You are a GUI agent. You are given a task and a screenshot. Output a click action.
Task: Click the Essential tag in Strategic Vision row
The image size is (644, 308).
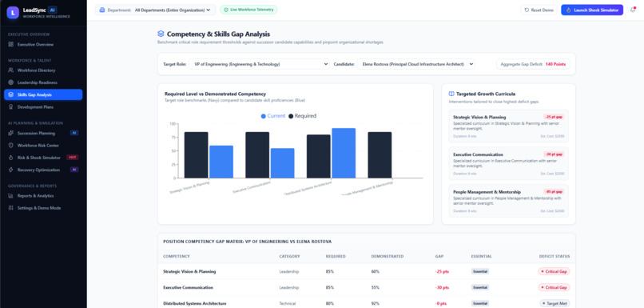pos(480,271)
